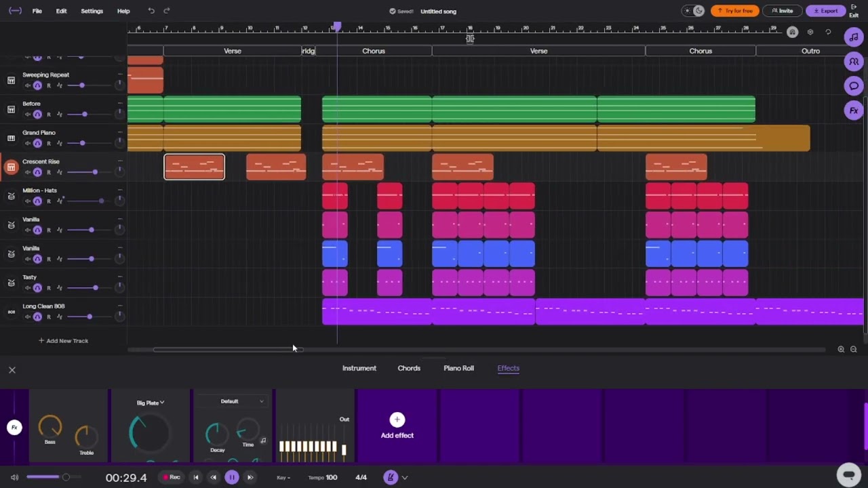Expand metronome options chevron
Viewport: 868px width, 488px height.
point(405,477)
